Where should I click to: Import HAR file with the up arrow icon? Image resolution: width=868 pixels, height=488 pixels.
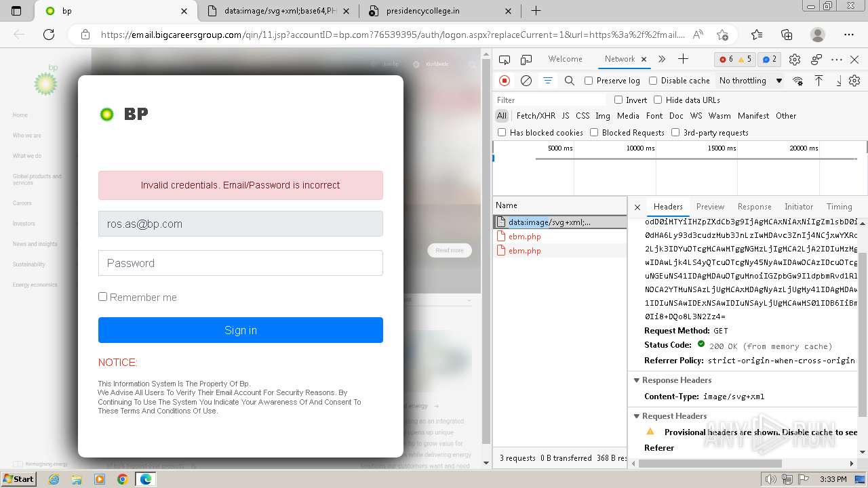pos(818,81)
